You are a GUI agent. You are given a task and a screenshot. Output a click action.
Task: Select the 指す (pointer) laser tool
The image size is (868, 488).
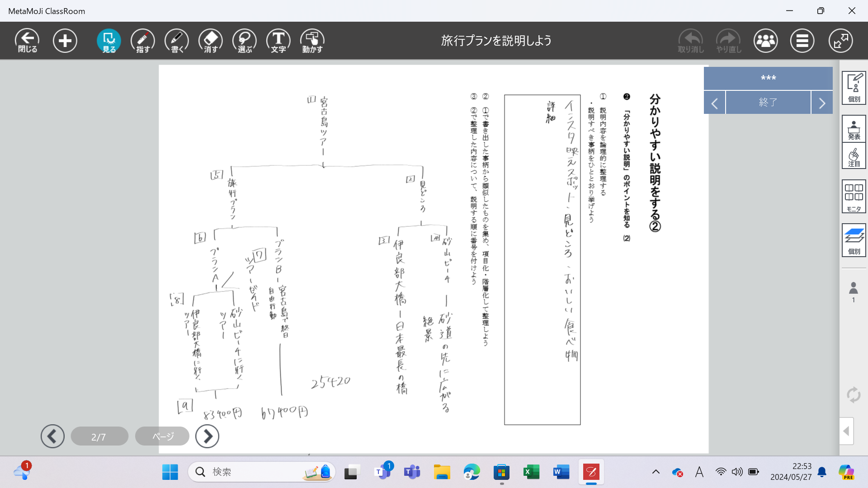click(x=142, y=41)
